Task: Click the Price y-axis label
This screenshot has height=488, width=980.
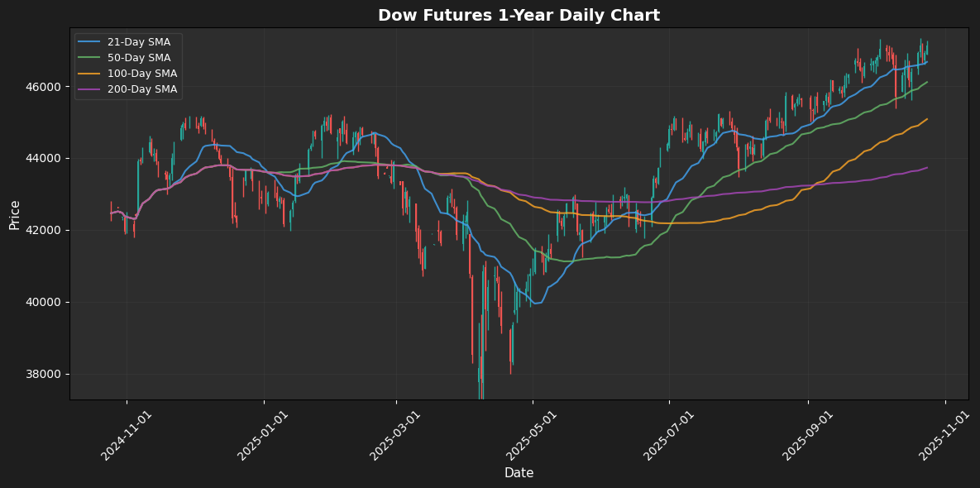Action: point(14,213)
